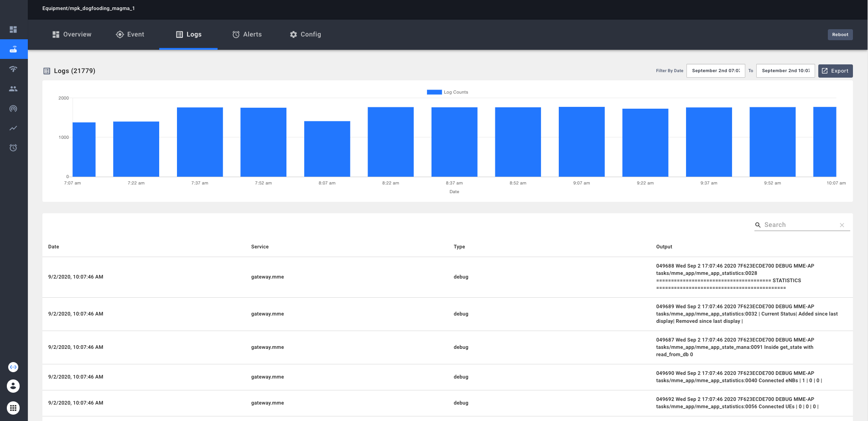Image resolution: width=868 pixels, height=421 pixels.
Task: Toggle the Log Counts legend swatch
Action: coord(434,92)
